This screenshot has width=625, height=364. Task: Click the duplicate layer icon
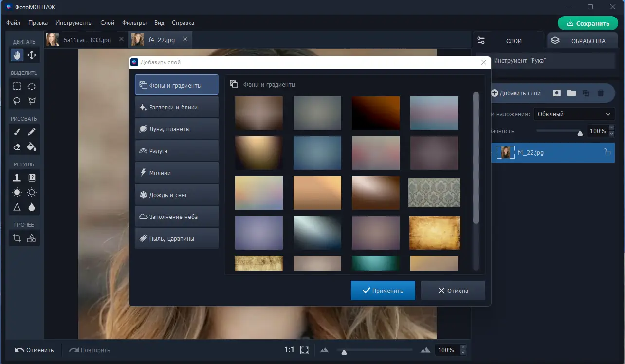click(586, 93)
